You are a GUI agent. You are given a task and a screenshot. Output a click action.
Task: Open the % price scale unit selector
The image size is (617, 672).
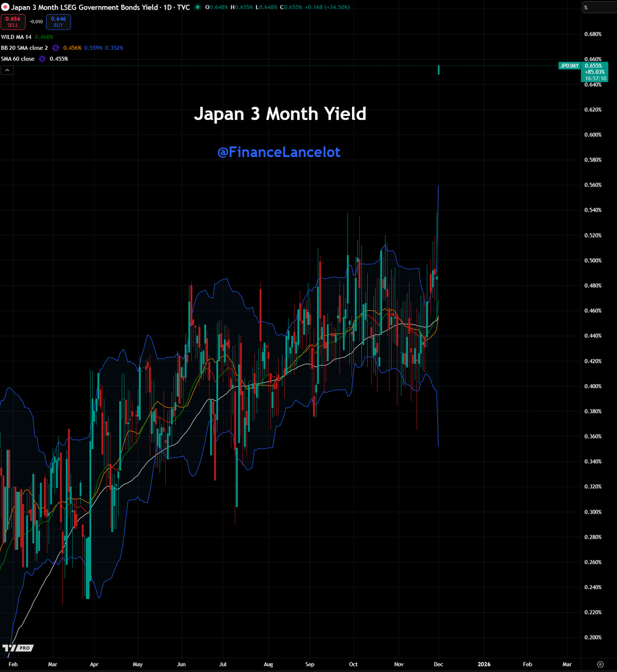click(x=600, y=7)
